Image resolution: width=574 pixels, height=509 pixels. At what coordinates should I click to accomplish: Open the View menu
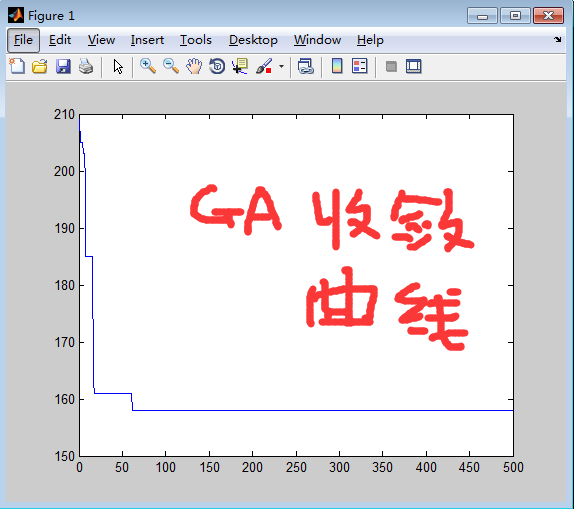(101, 40)
